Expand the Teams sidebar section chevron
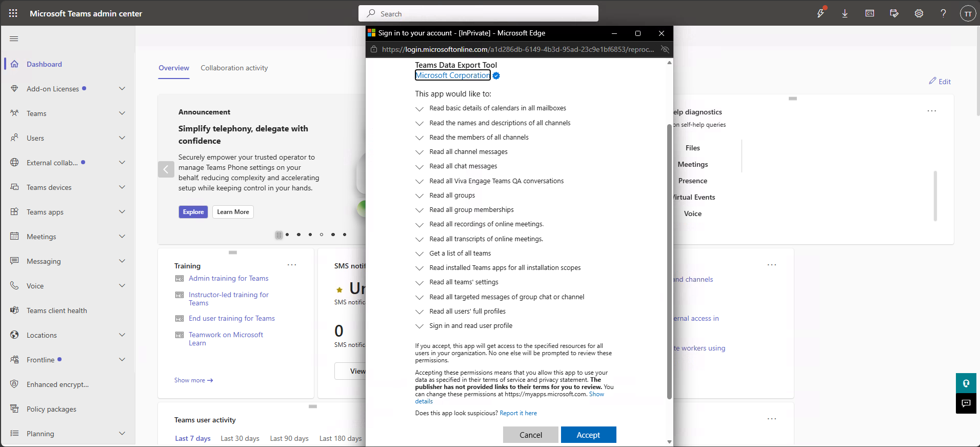The image size is (980, 447). tap(122, 113)
